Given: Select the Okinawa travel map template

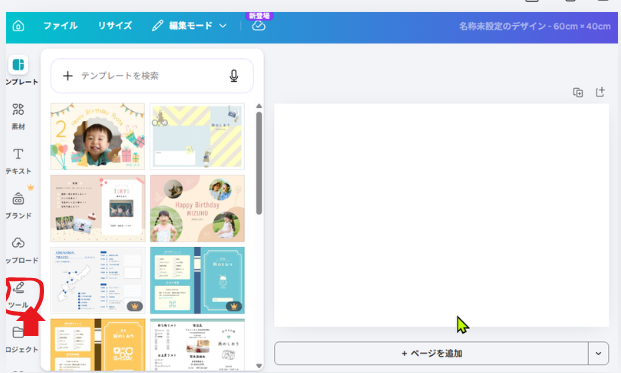Looking at the screenshot, I should [x=97, y=280].
